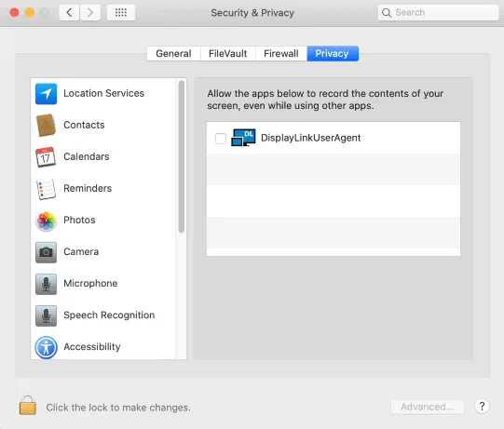Open the Photos flower icon category
This screenshot has width=504, height=429.
pos(46,221)
